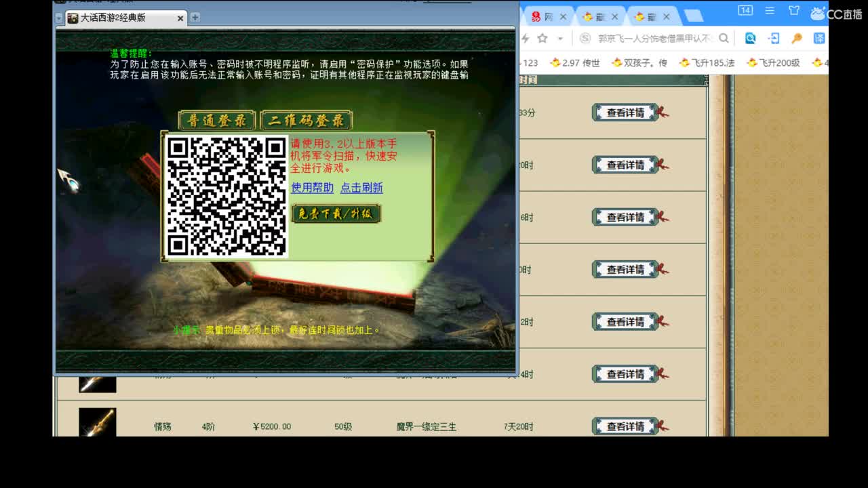Click the CC直播 logo
This screenshot has height=488, width=868.
point(836,14)
